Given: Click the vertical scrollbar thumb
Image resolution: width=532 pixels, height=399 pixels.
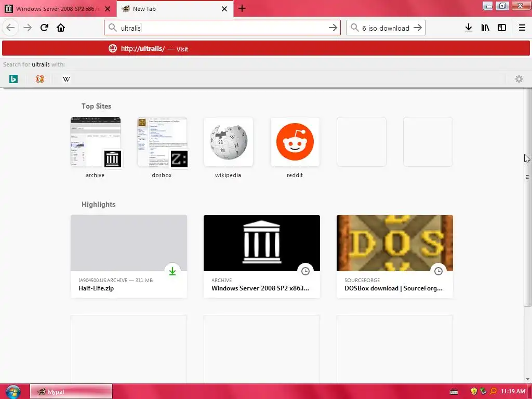Looking at the screenshot, I should (x=527, y=197).
